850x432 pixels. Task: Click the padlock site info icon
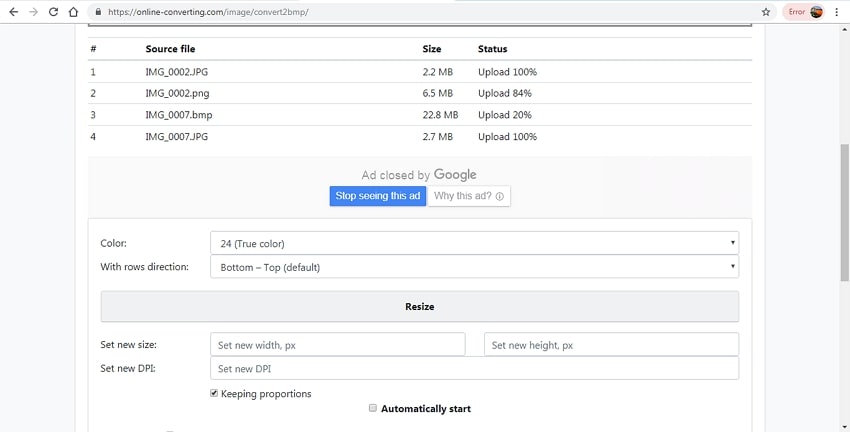pyautogui.click(x=98, y=12)
